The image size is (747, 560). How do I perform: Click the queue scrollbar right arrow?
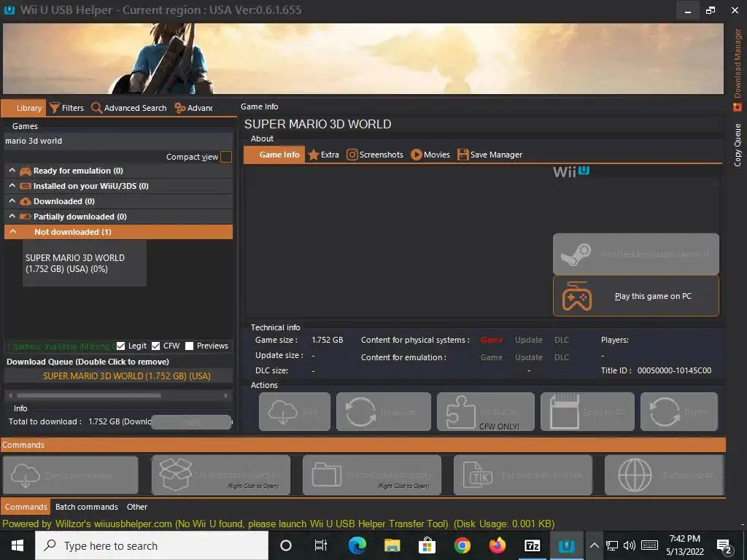[x=226, y=395]
